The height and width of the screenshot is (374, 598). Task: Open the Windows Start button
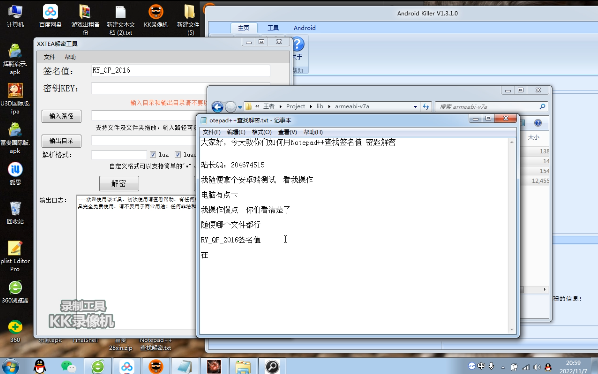(x=10, y=367)
